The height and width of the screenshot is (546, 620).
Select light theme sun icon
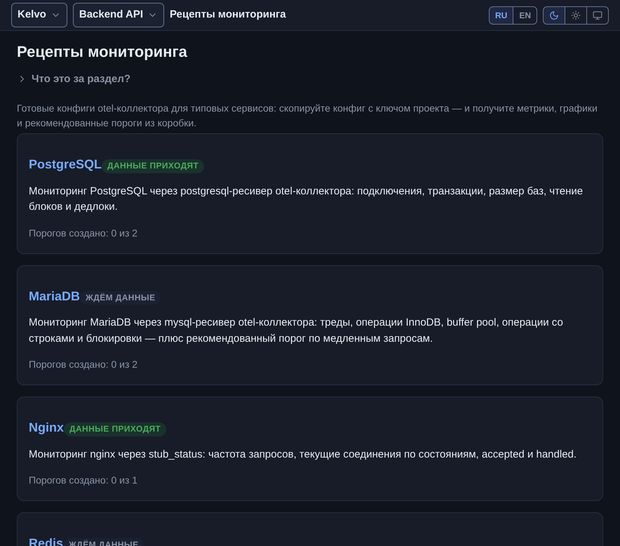click(x=575, y=15)
